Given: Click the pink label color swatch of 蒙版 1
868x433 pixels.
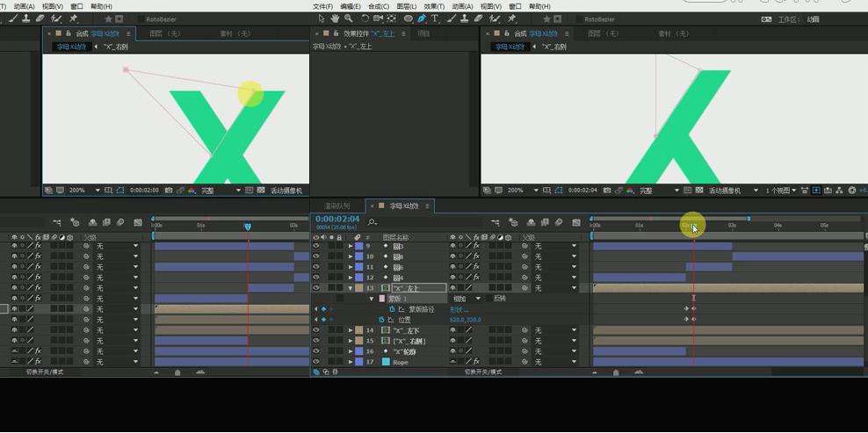Looking at the screenshot, I should coord(381,299).
